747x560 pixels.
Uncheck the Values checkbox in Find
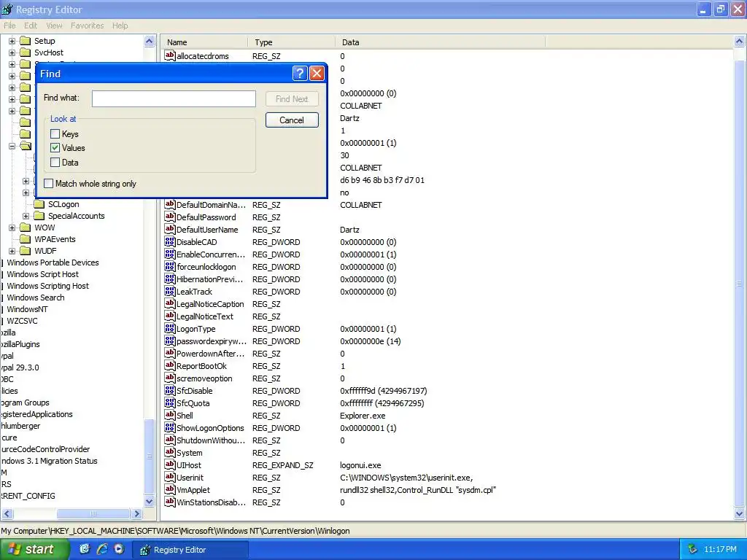tap(55, 147)
